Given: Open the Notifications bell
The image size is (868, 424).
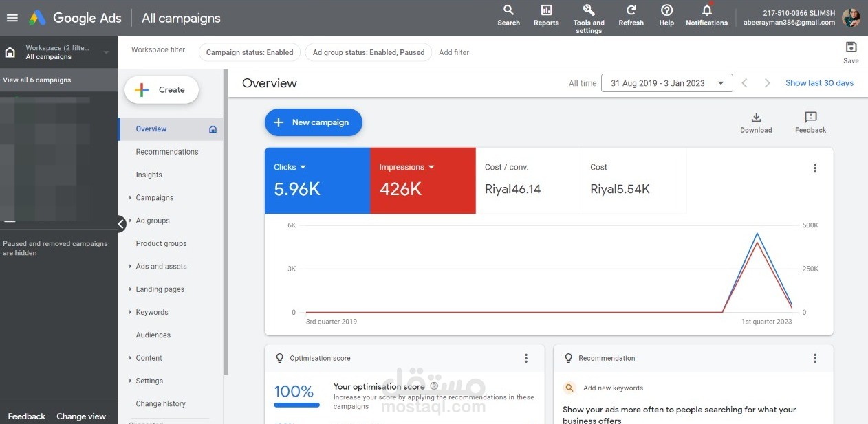Looking at the screenshot, I should pos(706,15).
